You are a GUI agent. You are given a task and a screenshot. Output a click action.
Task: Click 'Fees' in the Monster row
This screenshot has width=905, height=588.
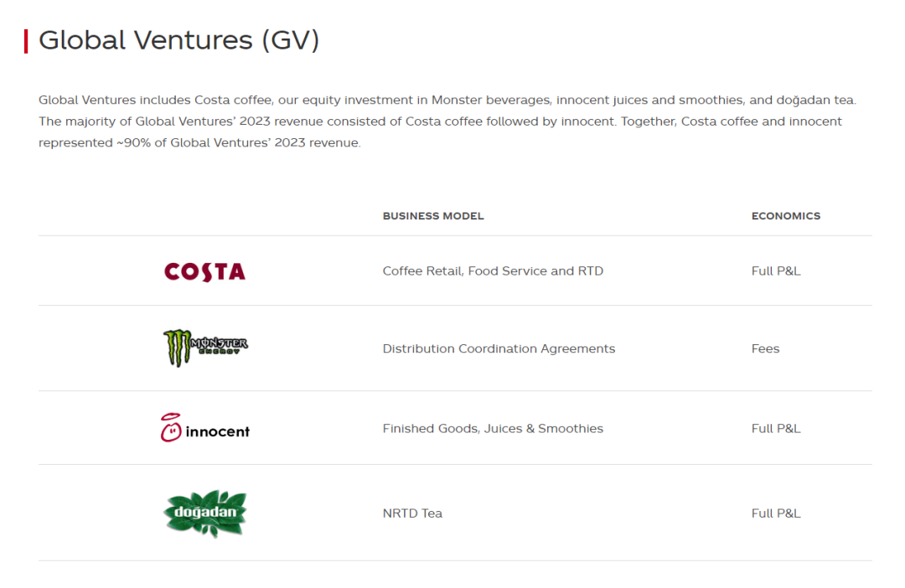765,348
